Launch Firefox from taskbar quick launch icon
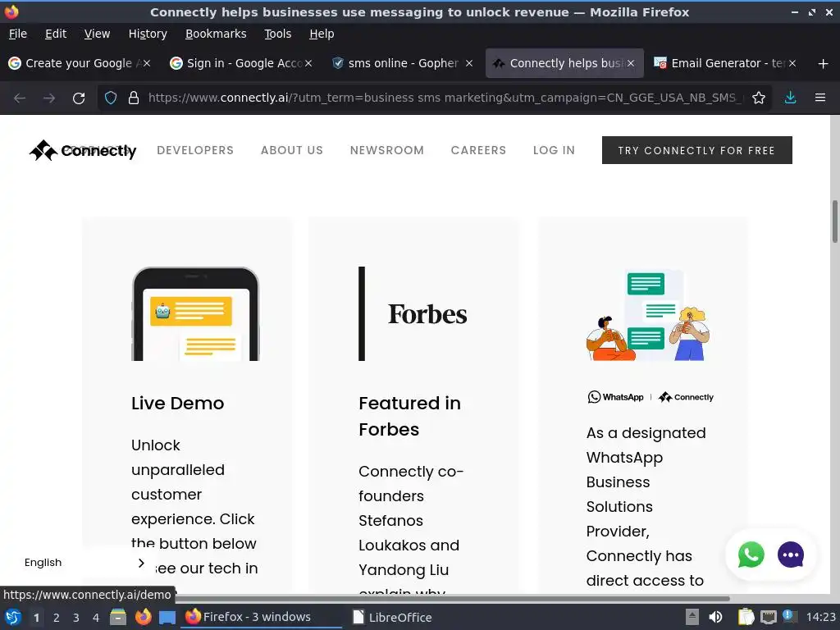Image resolution: width=840 pixels, height=630 pixels. pos(143,617)
